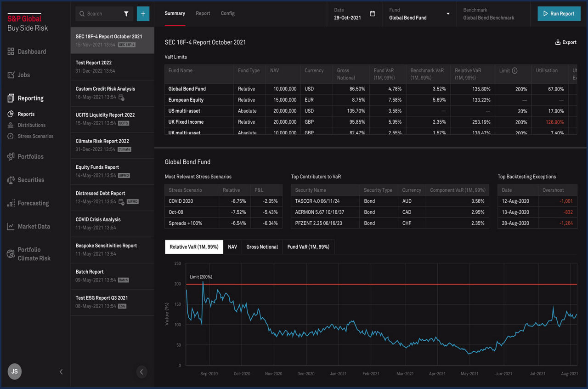Select UK Fixed Income row in table
Screen dimensions: 588x389
tap(371, 122)
